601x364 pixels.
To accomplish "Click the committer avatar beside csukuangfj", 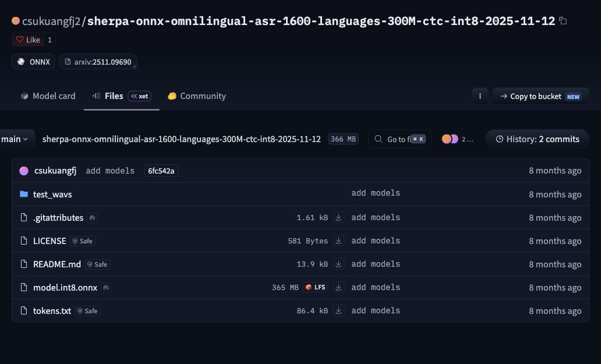I will tap(24, 171).
